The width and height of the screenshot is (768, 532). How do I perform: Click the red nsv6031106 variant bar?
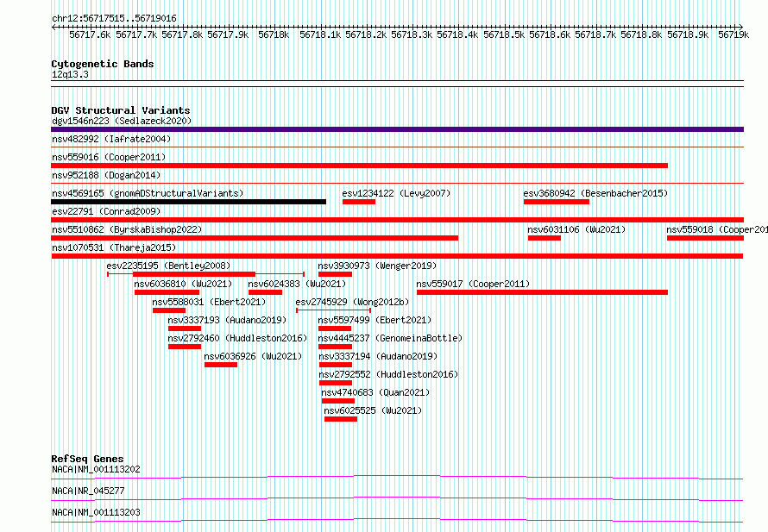click(545, 238)
